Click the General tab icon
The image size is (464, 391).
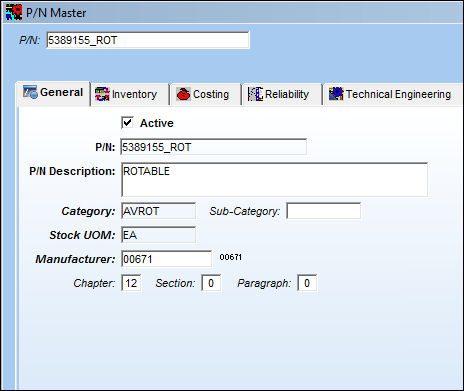coord(30,92)
